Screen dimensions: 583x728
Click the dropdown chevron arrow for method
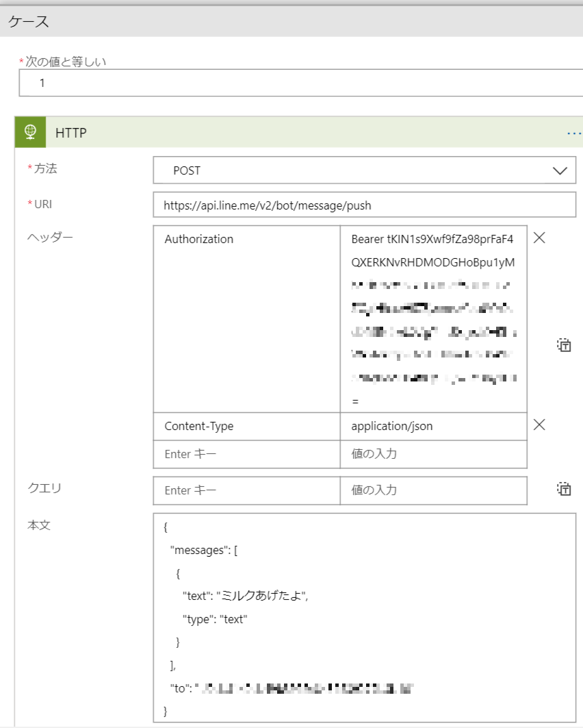coord(559,171)
